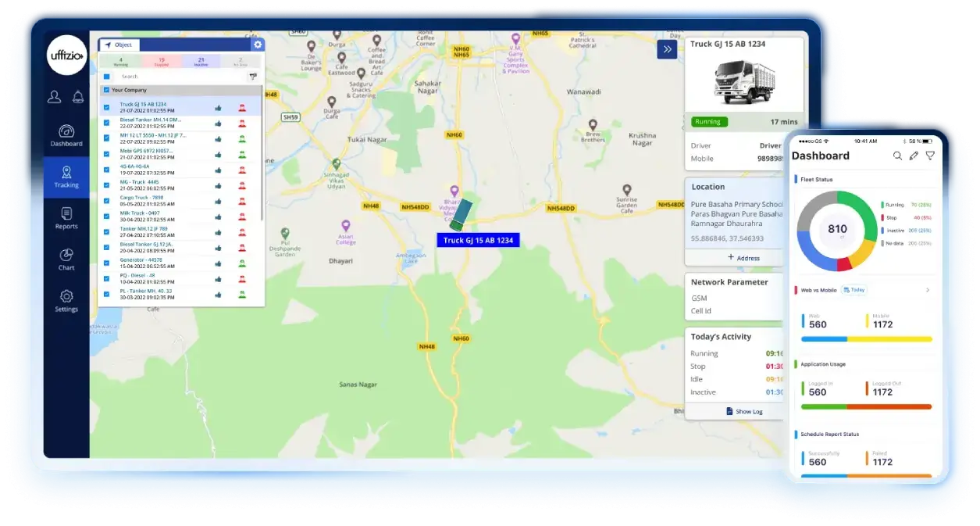Click the filter icon beside search box
Image resolution: width=980 pixels, height=526 pixels.
[253, 77]
